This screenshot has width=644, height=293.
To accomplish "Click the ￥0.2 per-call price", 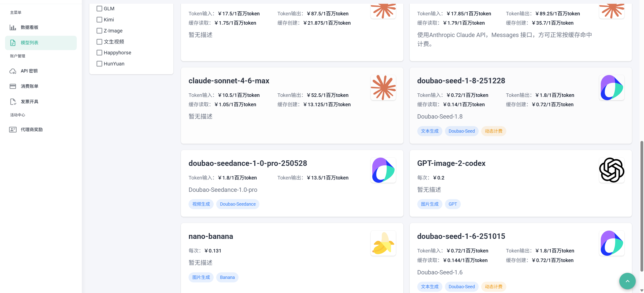I will point(438,178).
